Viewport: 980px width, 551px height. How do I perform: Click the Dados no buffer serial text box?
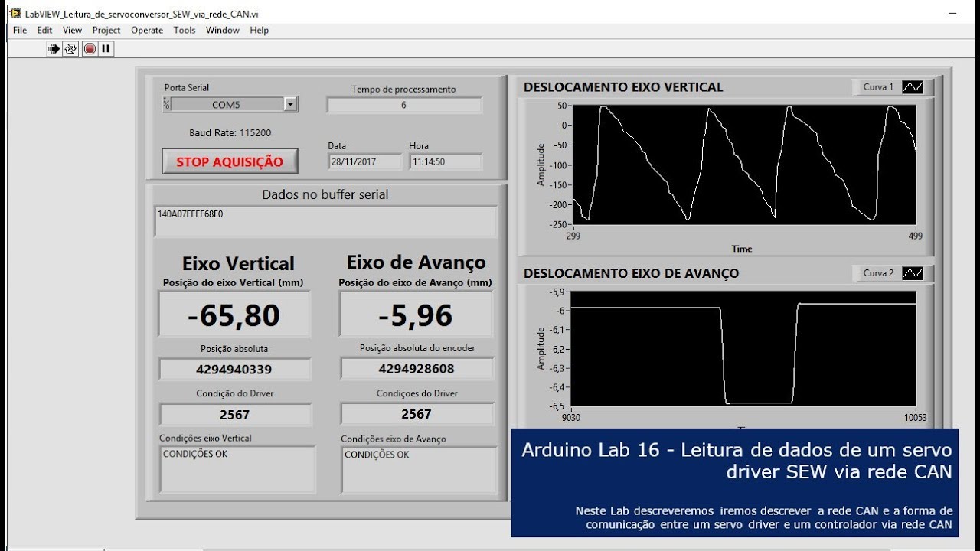coord(325,221)
